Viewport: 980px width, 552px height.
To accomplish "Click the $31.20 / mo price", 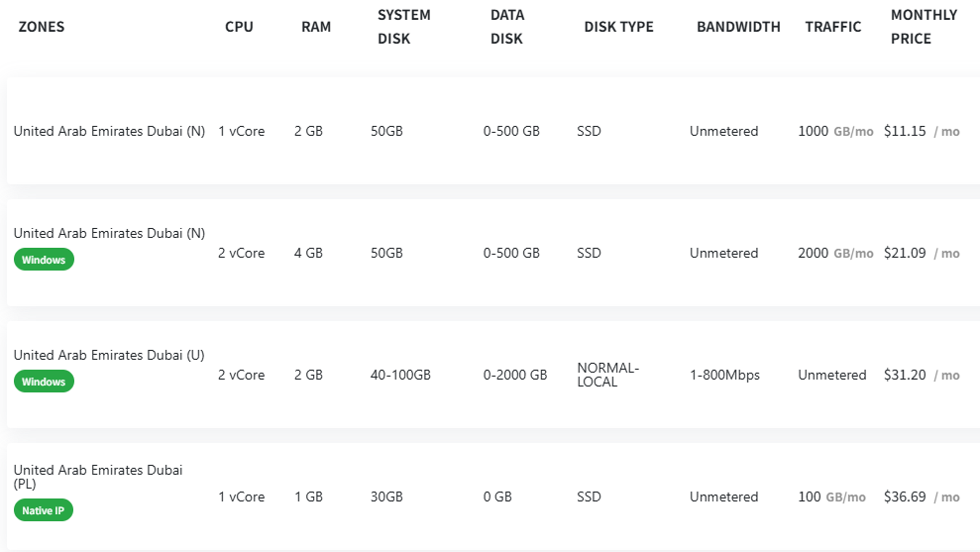I will (x=922, y=375).
